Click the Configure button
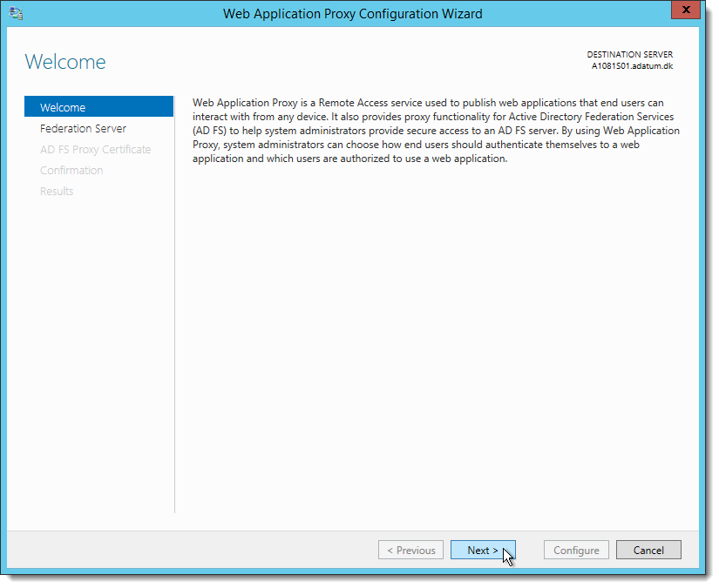 576,551
